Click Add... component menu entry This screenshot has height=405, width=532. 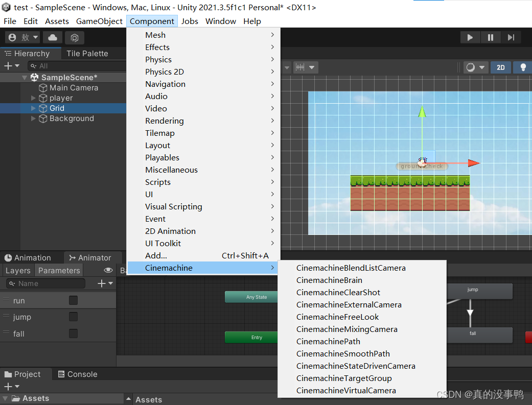(x=203, y=255)
